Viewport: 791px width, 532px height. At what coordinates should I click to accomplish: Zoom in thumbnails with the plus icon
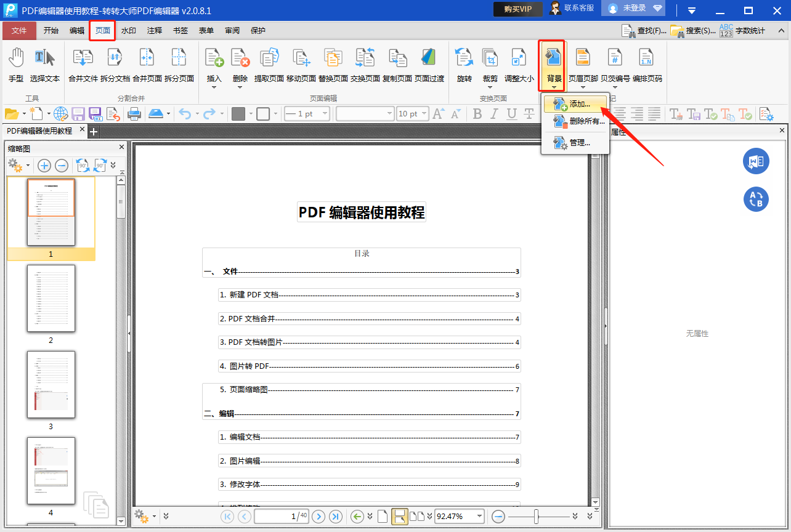click(44, 165)
